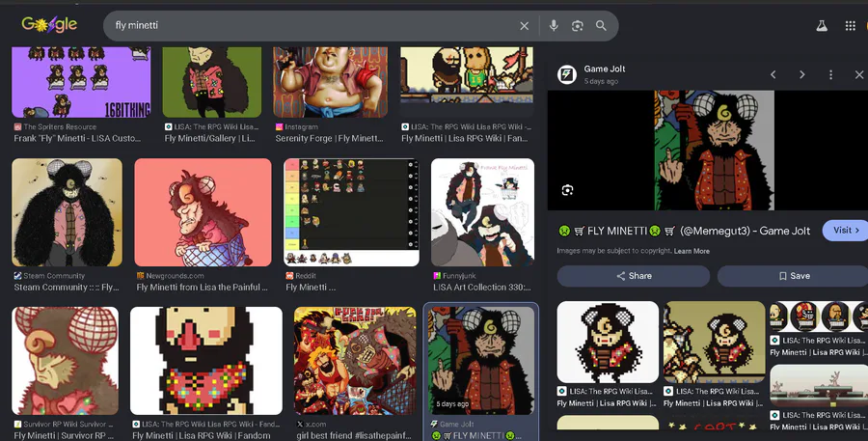Open the Google apps grid icon
This screenshot has width=868, height=441.
pyautogui.click(x=851, y=25)
